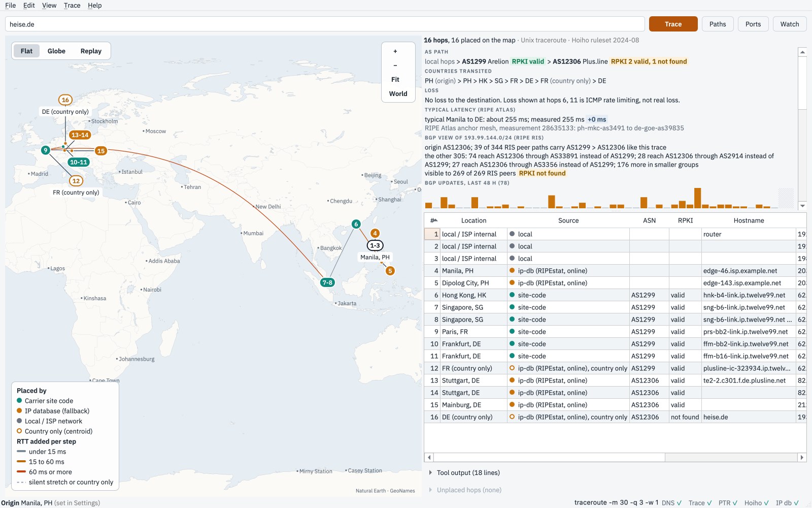Image resolution: width=812 pixels, height=508 pixels.
Task: Expand Tool output (18 lines)
Action: (x=464, y=472)
